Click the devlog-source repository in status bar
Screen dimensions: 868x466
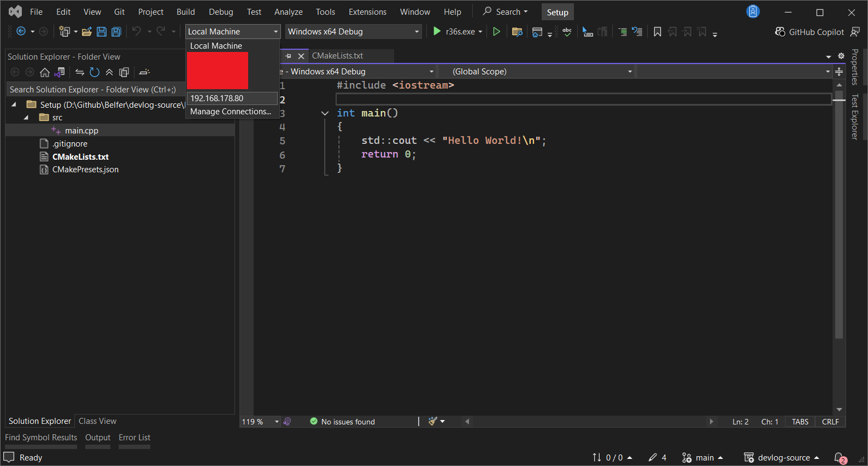pos(782,458)
